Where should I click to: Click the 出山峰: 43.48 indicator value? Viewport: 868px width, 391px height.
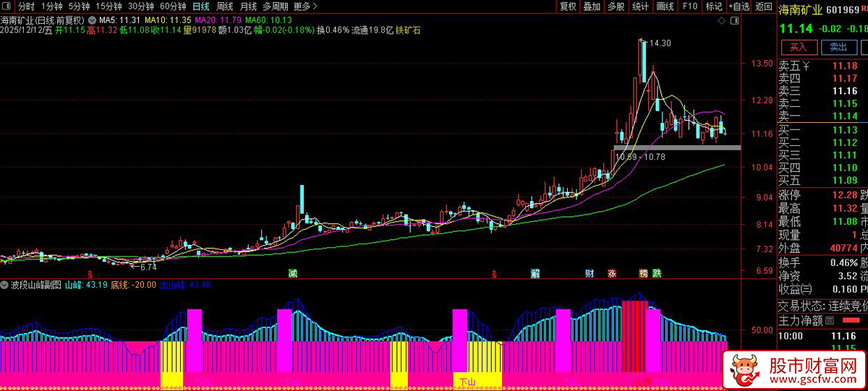tap(184, 285)
